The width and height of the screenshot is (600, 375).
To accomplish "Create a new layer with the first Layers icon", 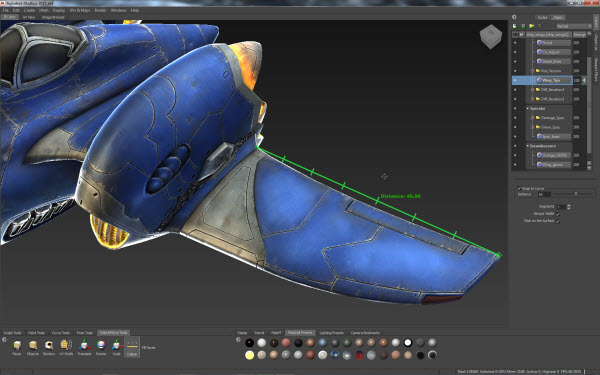I will (515, 26).
